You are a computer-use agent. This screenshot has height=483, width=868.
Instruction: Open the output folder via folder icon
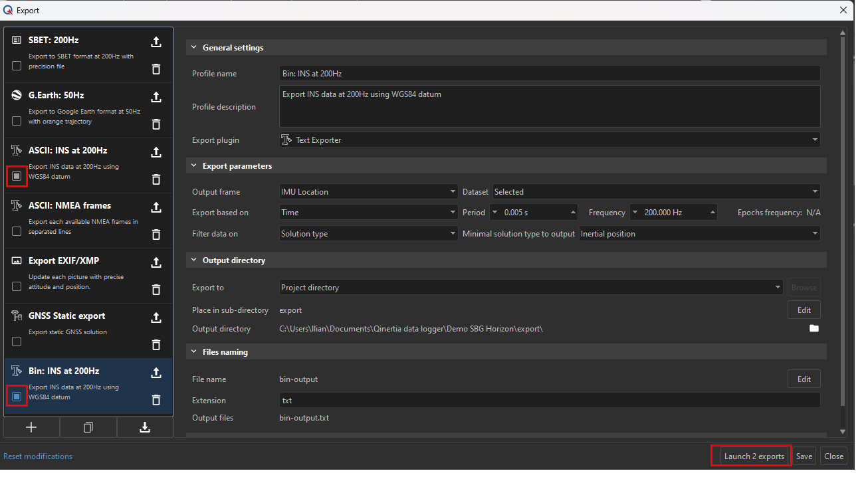click(814, 328)
